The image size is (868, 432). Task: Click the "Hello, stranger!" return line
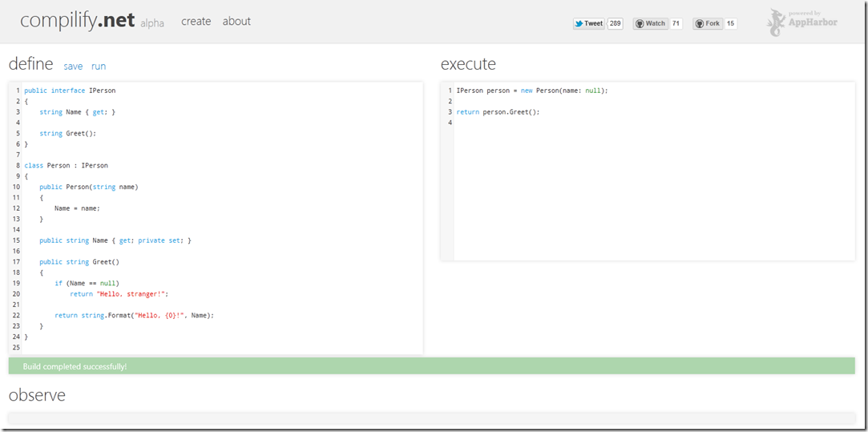pos(119,294)
